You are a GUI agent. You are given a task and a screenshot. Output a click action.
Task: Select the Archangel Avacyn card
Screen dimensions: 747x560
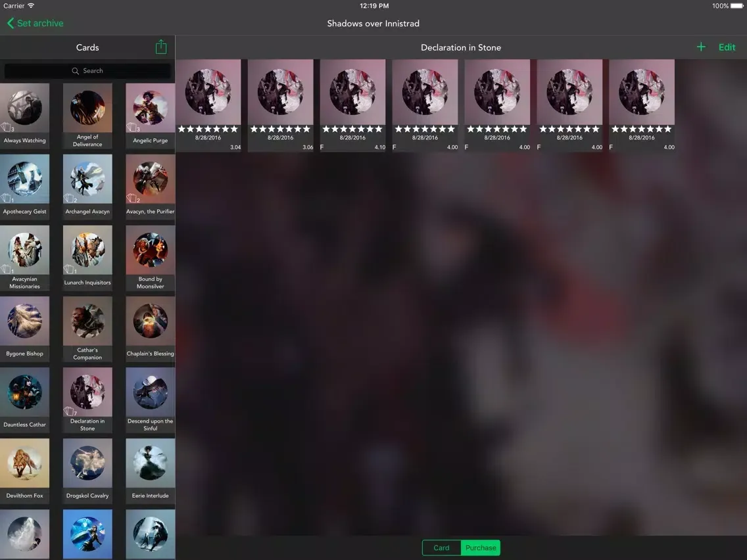tap(87, 187)
